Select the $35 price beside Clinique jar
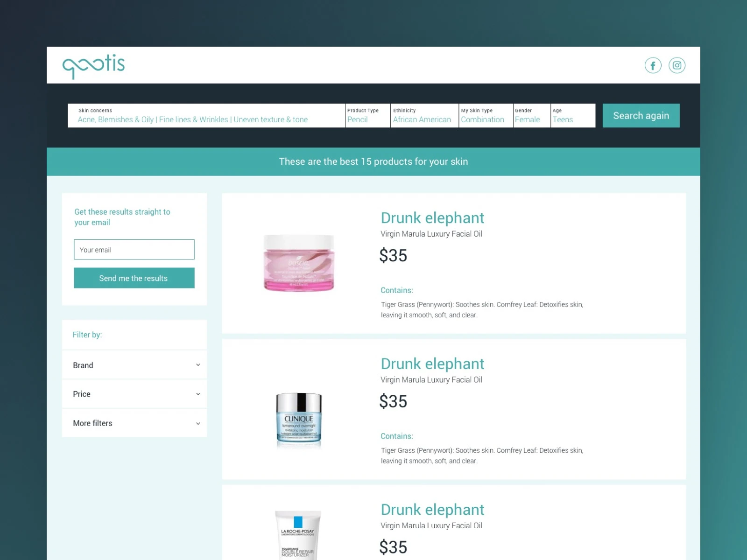This screenshot has width=747, height=560. pyautogui.click(x=393, y=401)
